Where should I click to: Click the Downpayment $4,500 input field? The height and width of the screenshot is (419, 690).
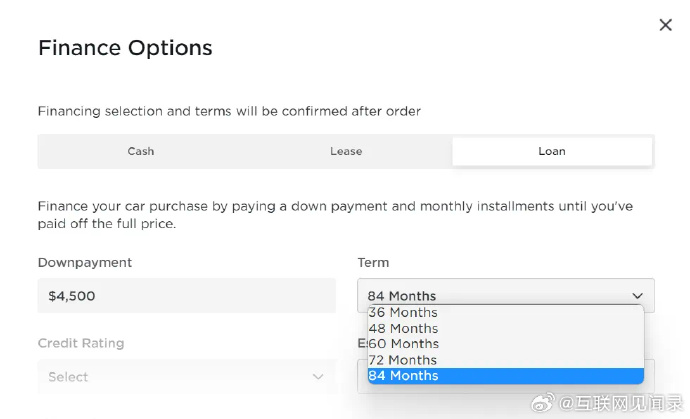click(187, 296)
